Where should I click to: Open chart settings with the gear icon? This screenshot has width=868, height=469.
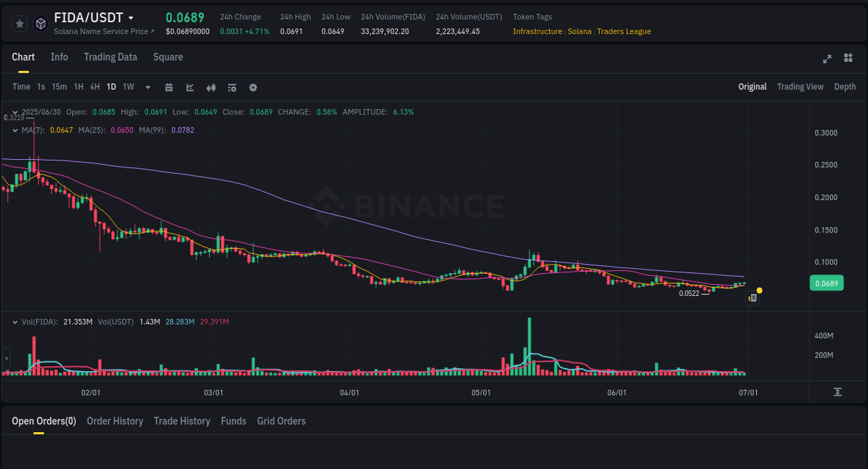pos(252,87)
